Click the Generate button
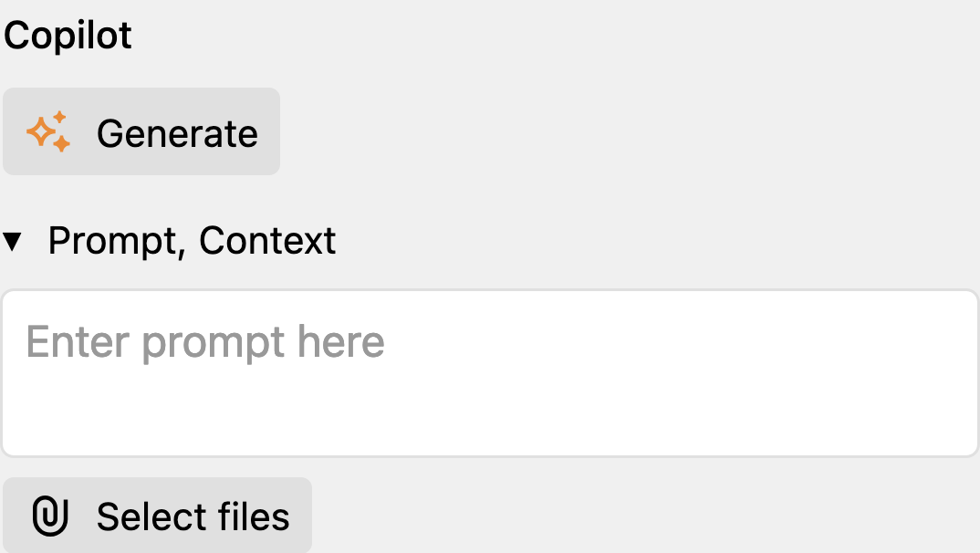This screenshot has width=980, height=553. (141, 131)
